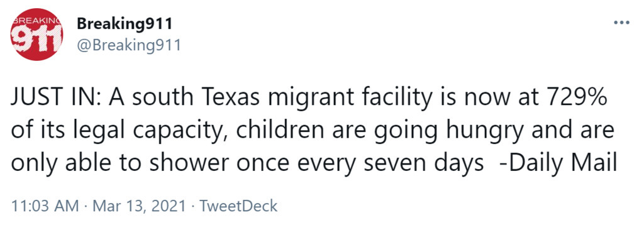
Task: Click the bold Breaking911 display name
Action: pyautogui.click(x=125, y=25)
